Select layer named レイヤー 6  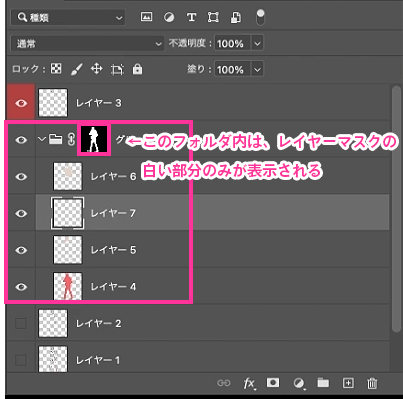[114, 176]
